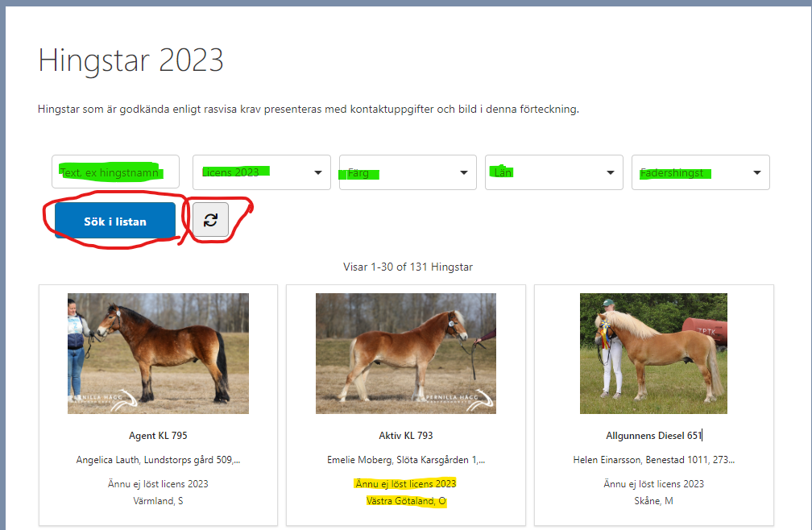Click the Skåne, M county text
812x530 pixels.
653,501
